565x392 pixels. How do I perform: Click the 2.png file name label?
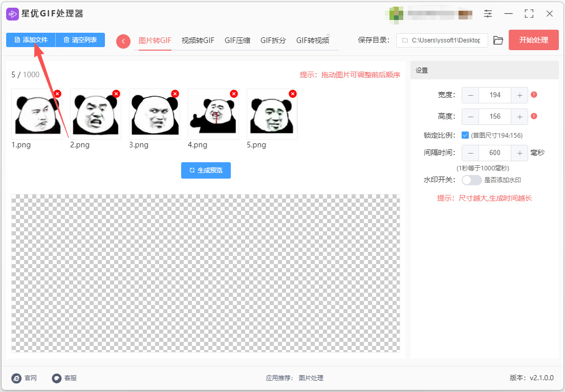tap(80, 145)
